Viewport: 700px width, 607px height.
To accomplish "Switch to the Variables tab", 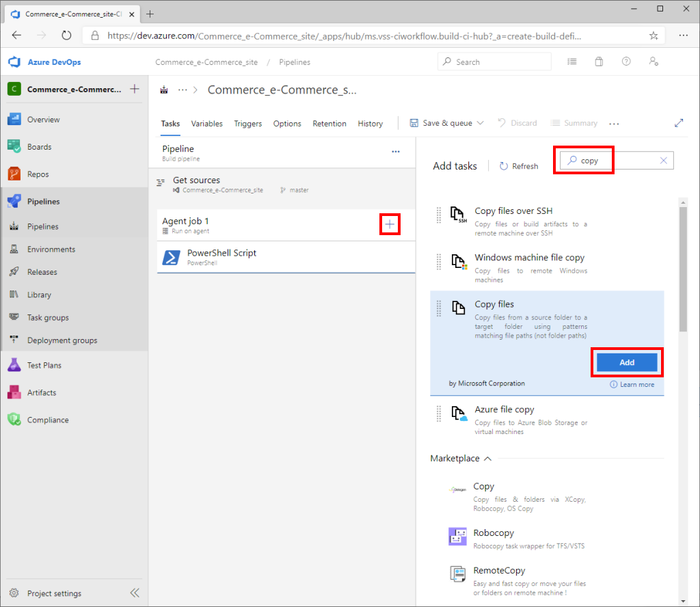I will 206,124.
